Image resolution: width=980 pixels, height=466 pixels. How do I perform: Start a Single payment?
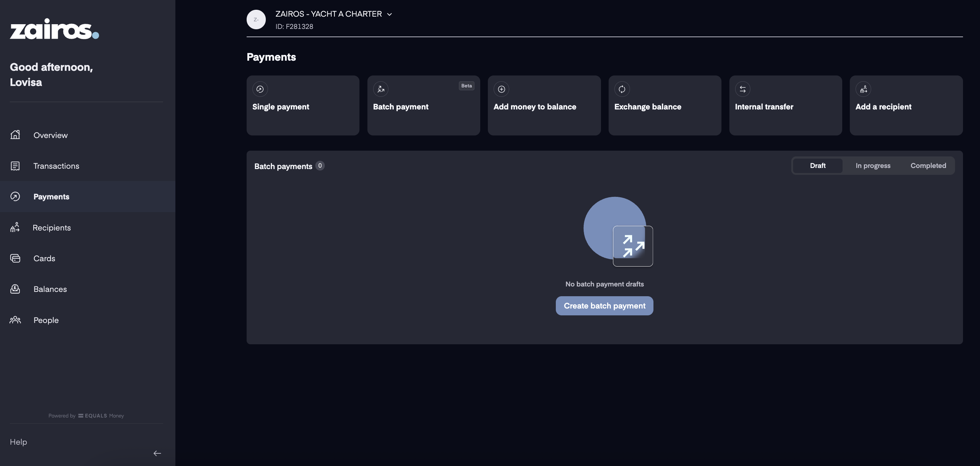[x=303, y=105]
